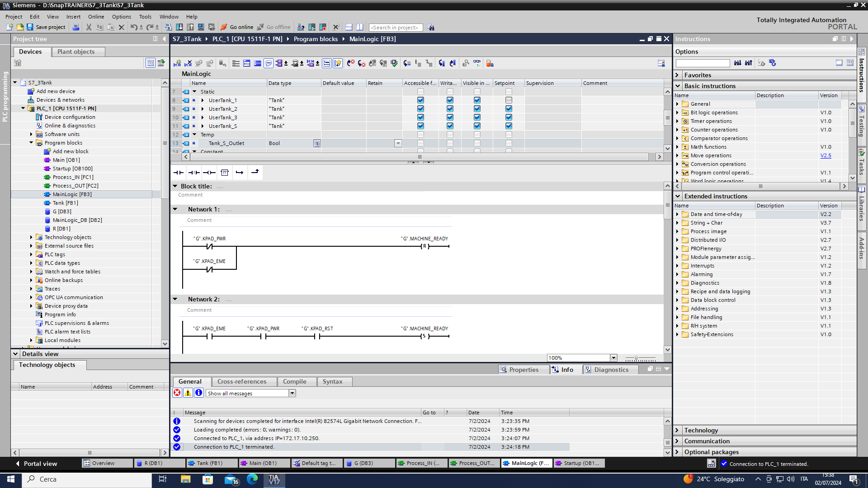Uncheck Setpoint for UserTank_2
The image size is (868, 488).
coord(509,109)
